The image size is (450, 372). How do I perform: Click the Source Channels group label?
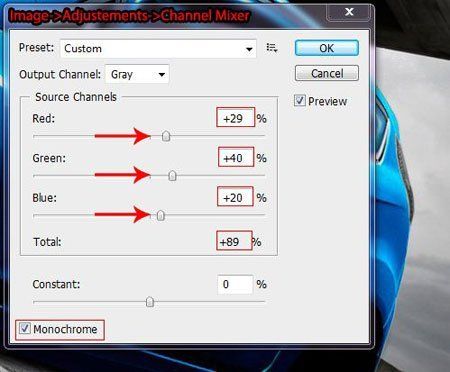pyautogui.click(x=76, y=97)
